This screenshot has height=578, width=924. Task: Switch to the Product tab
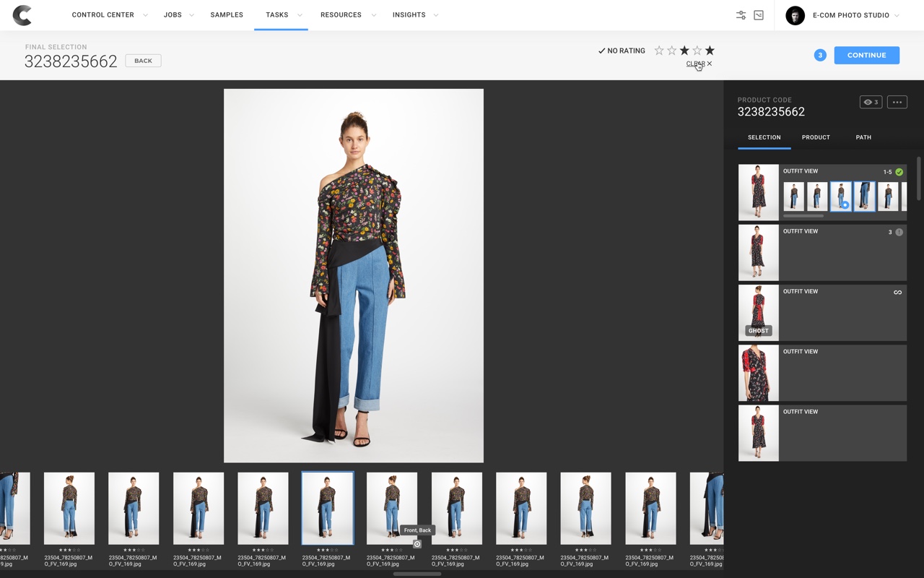pyautogui.click(x=816, y=137)
